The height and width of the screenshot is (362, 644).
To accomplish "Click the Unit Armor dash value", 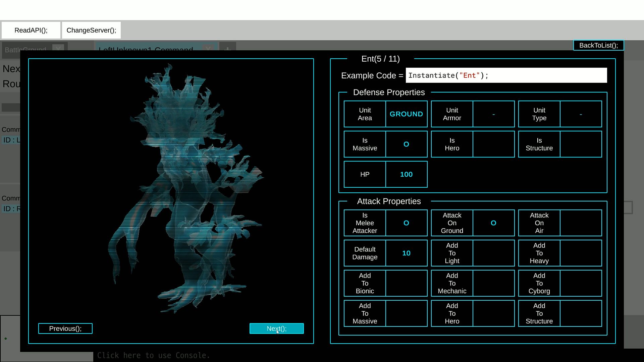I will (493, 114).
